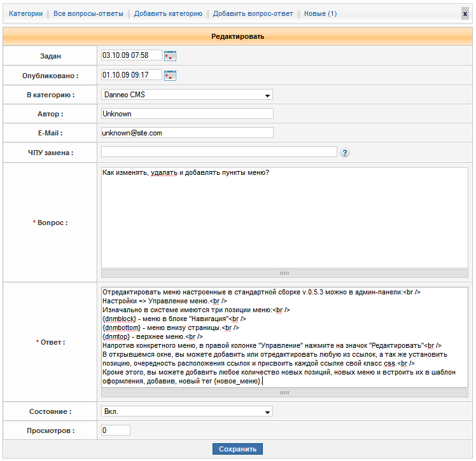View Новые (1) items
Screen dimensions: 476x461
pos(320,13)
